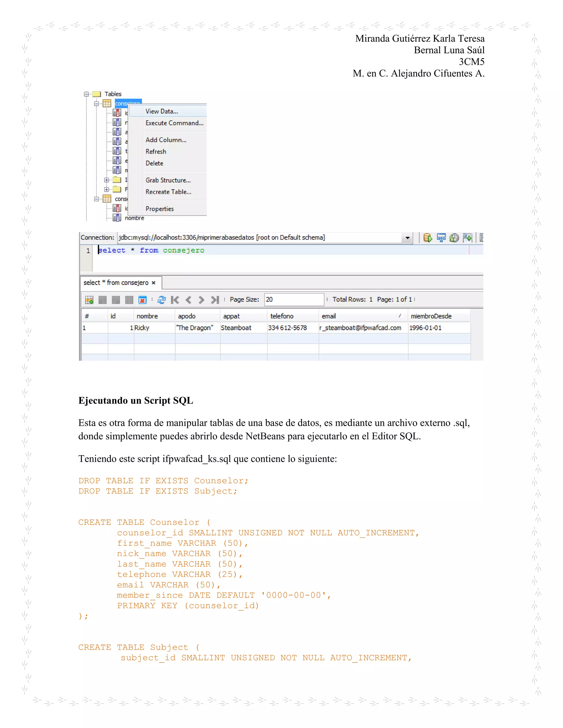Open Grab Structure... menu entry
The width and height of the screenshot is (563, 728).
click(x=168, y=180)
